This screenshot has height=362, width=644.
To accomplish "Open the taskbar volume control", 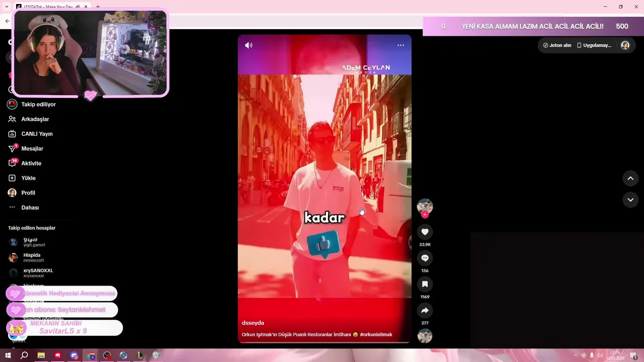I will (600, 355).
